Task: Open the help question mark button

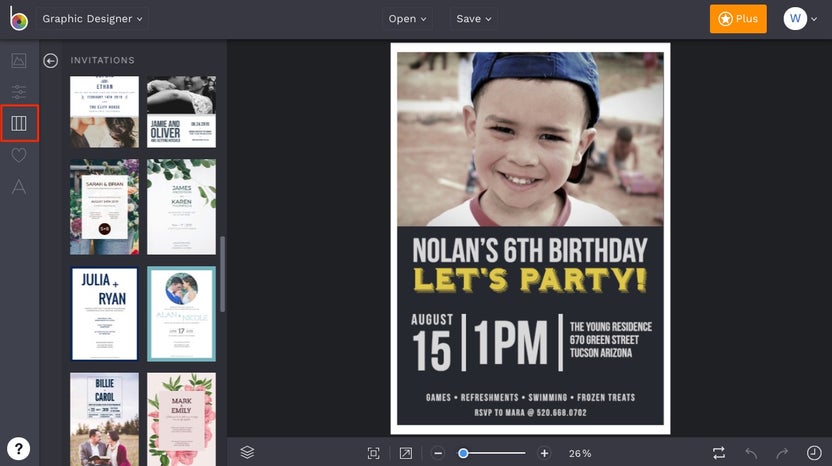Action: (19, 448)
